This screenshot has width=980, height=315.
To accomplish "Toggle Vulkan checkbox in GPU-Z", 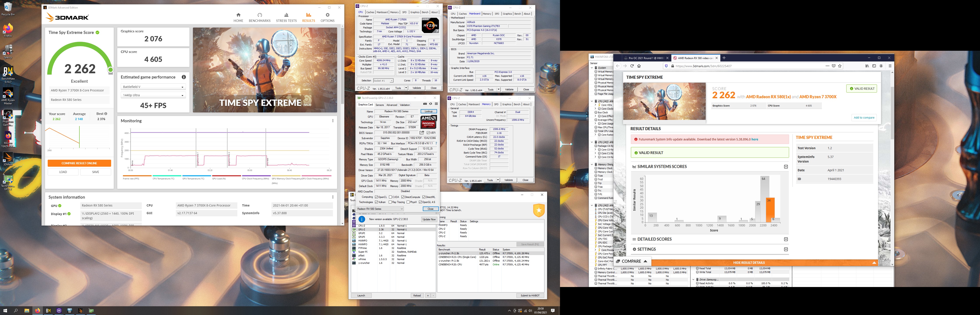I will point(376,202).
